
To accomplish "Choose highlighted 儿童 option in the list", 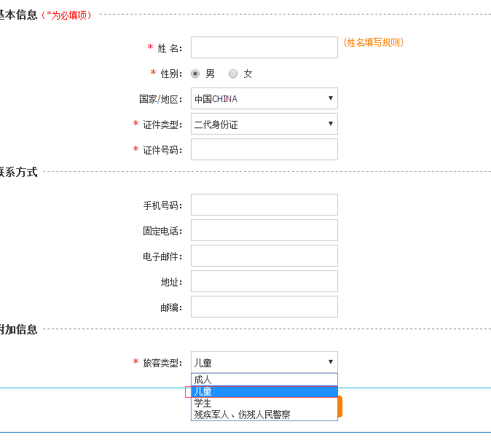I will pyautogui.click(x=264, y=391).
